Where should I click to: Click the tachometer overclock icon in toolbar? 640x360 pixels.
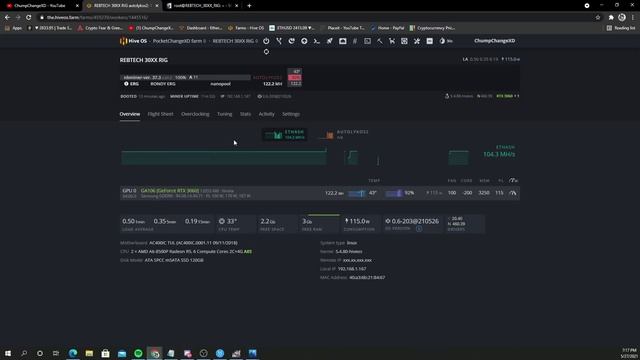click(342, 41)
